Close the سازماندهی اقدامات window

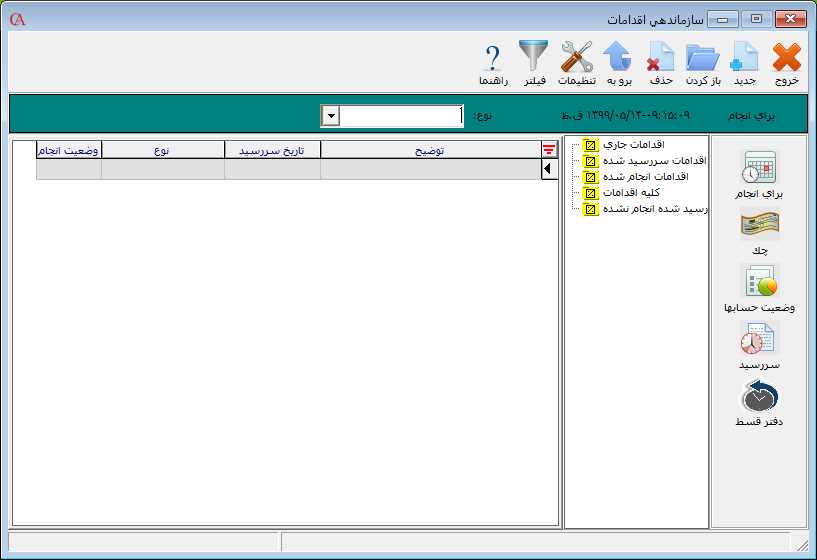pos(790,19)
